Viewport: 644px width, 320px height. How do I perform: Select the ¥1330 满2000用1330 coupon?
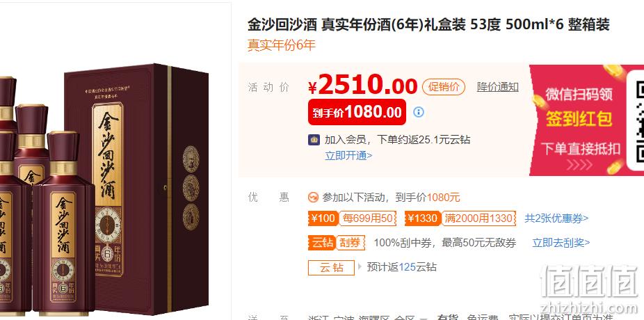[460, 218]
